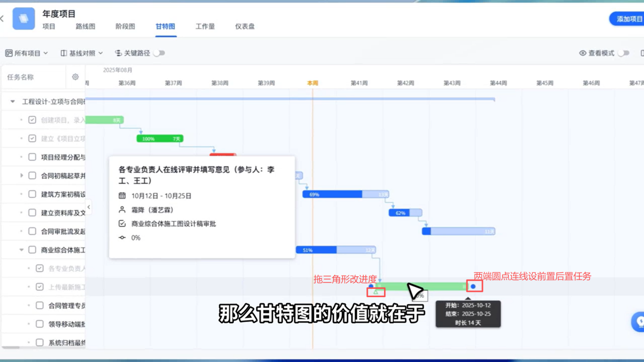The width and height of the screenshot is (644, 362).
Task: Click the calendar icon in the task popup
Action: pos(122,195)
